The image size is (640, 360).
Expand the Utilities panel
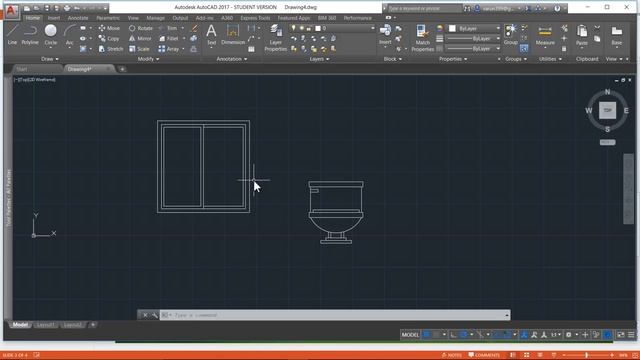click(x=550, y=59)
